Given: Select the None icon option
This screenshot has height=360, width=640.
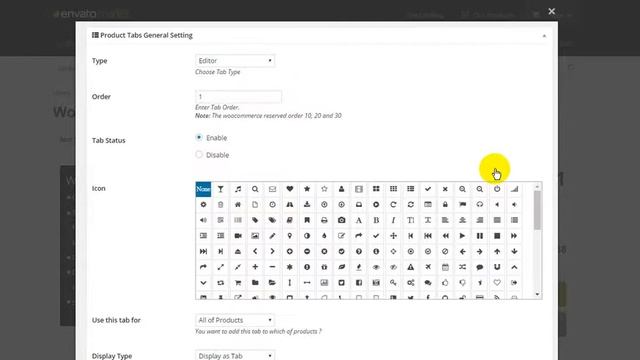Looking at the screenshot, I should pyautogui.click(x=203, y=189).
